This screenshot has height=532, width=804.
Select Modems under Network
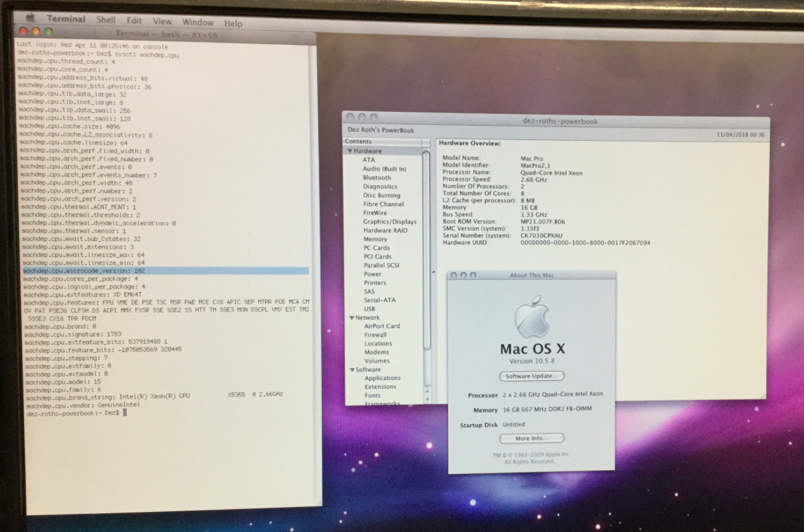coord(377,353)
